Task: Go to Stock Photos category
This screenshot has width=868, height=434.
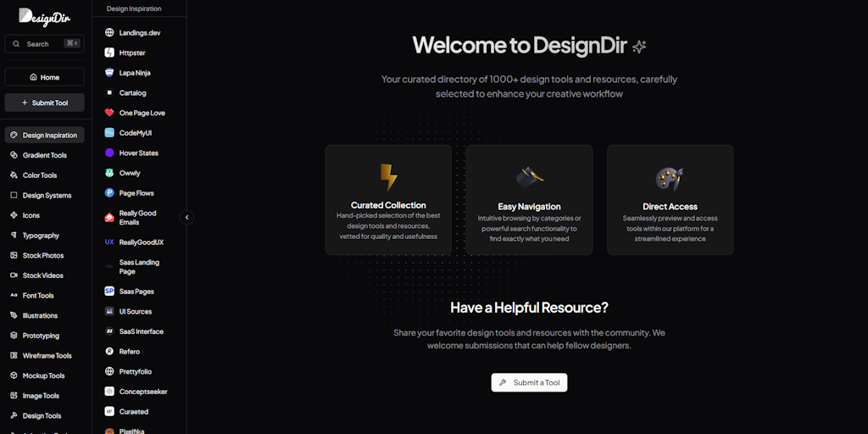Action: [x=42, y=255]
